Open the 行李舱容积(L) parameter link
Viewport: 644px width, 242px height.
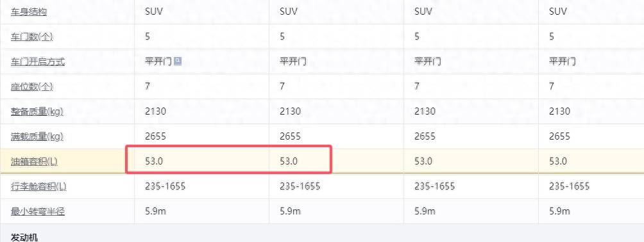click(38, 187)
